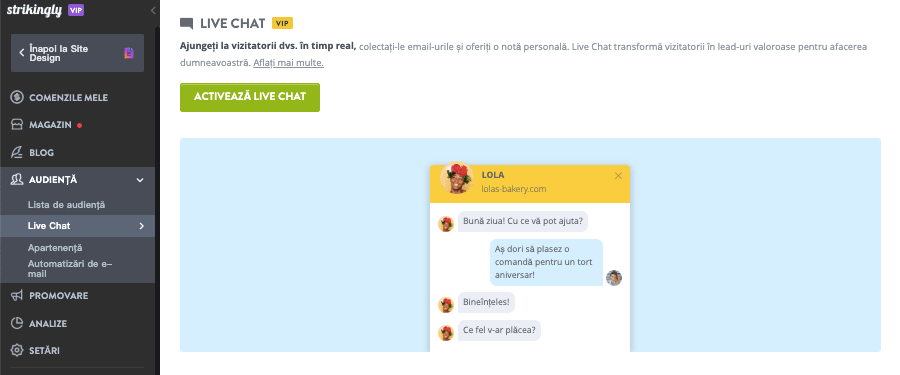Screen dimensions: 900x375
Task: Collapse the sidebar with the top arrow
Action: point(153,10)
